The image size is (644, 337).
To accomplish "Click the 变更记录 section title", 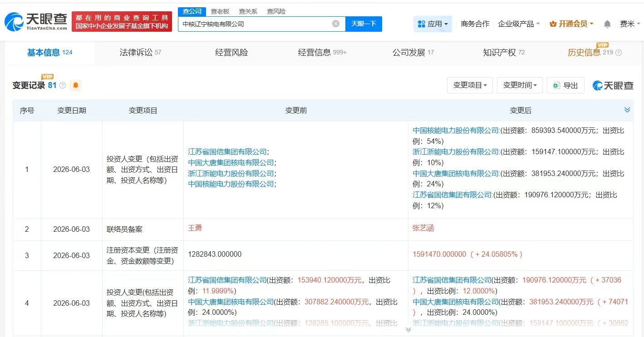I will pyautogui.click(x=29, y=85).
